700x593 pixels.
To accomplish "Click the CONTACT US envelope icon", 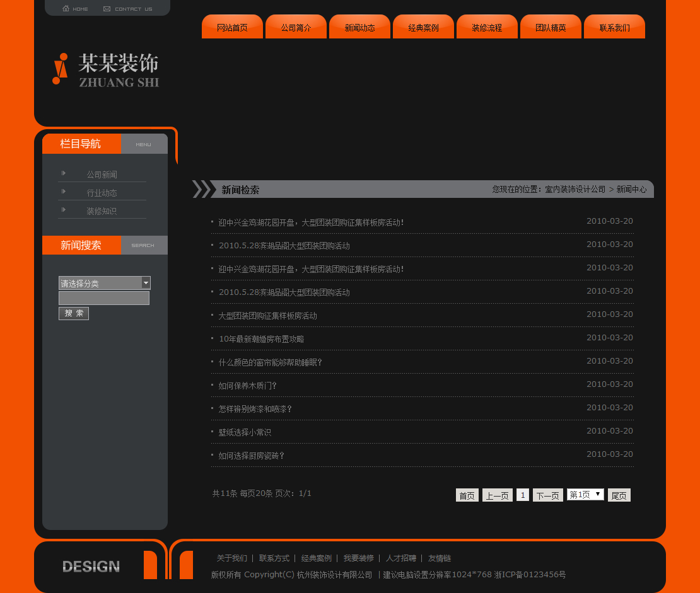I will (107, 8).
